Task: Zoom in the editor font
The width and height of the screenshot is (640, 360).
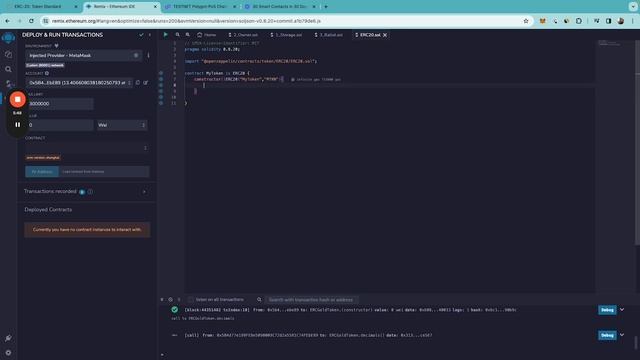Action: pos(188,35)
